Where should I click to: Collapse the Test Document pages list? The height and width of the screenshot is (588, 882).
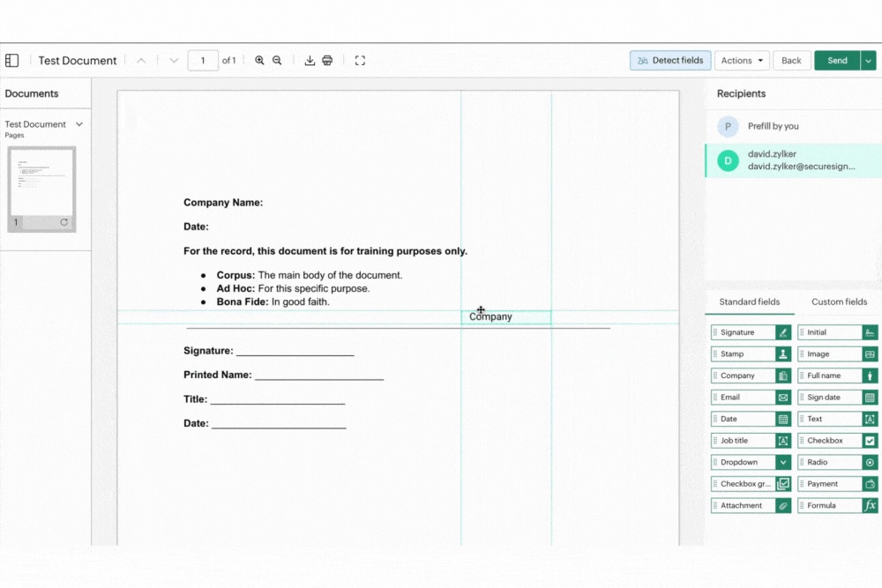tap(79, 124)
